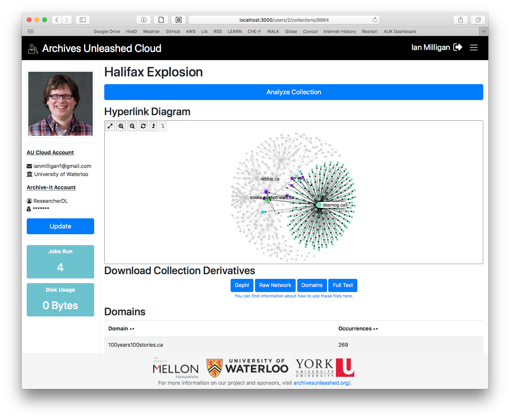The width and height of the screenshot is (510, 420).
Task: Download the Gephi derivative file
Action: 242,285
